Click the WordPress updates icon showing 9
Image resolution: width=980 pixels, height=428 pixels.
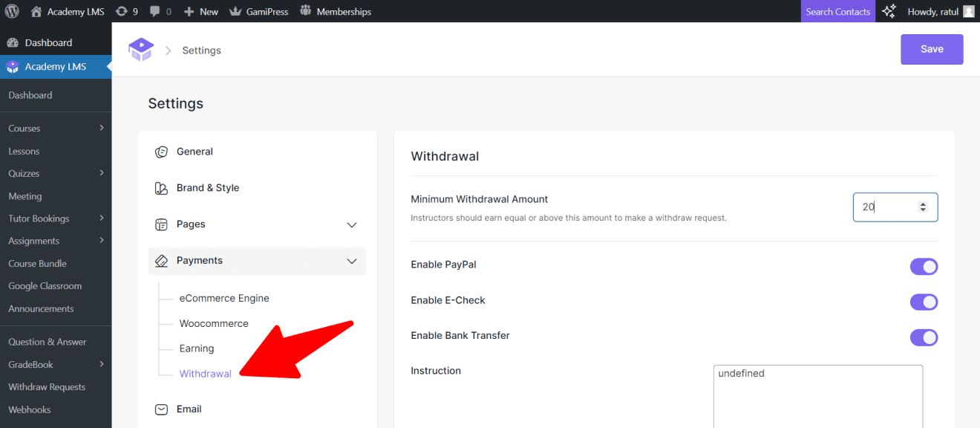tap(126, 10)
